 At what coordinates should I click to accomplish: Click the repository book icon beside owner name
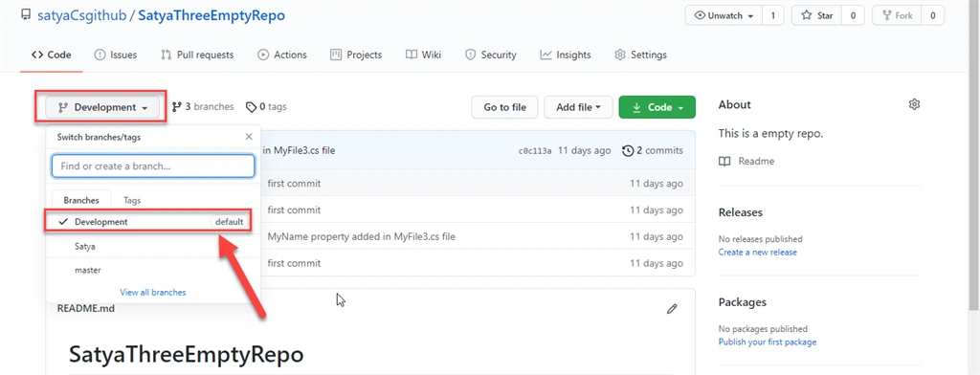click(26, 15)
